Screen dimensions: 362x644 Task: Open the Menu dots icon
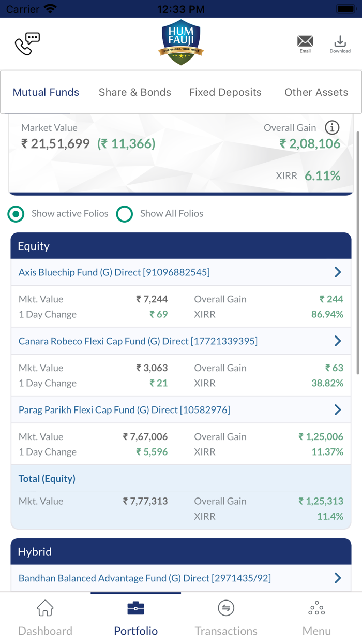tap(316, 608)
